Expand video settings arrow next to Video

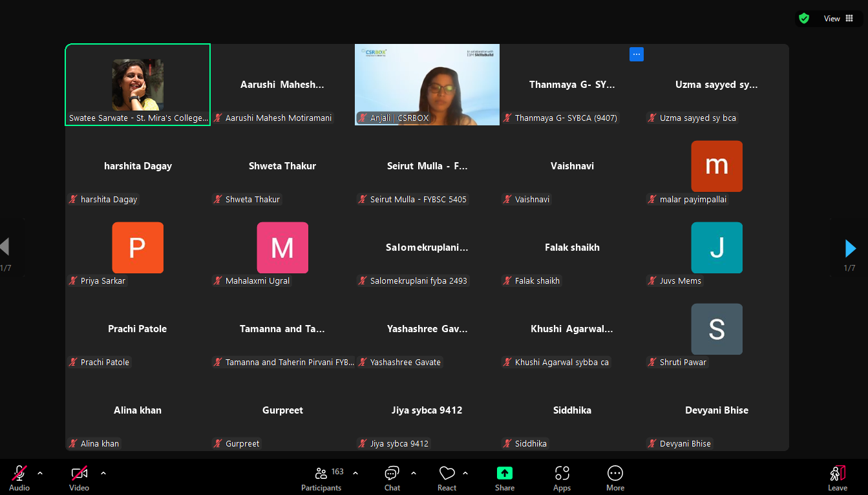(x=103, y=473)
